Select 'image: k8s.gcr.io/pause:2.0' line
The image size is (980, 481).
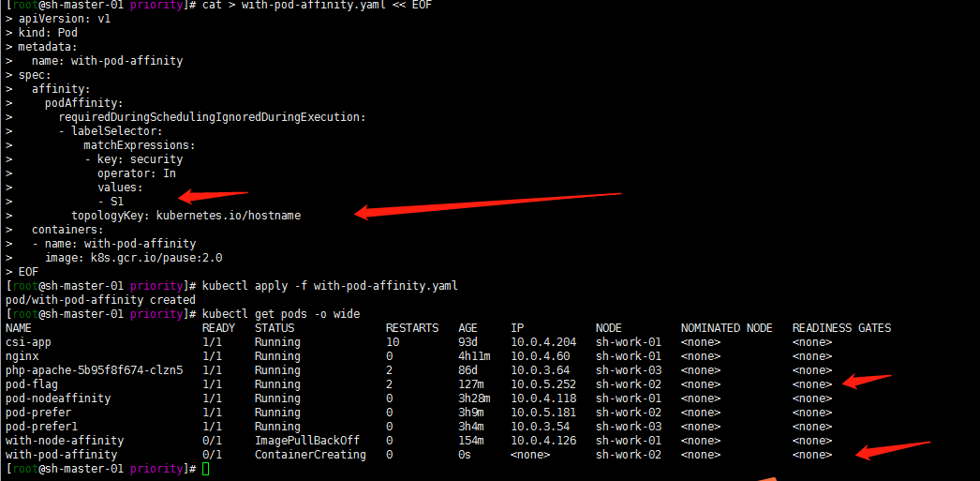click(x=134, y=257)
